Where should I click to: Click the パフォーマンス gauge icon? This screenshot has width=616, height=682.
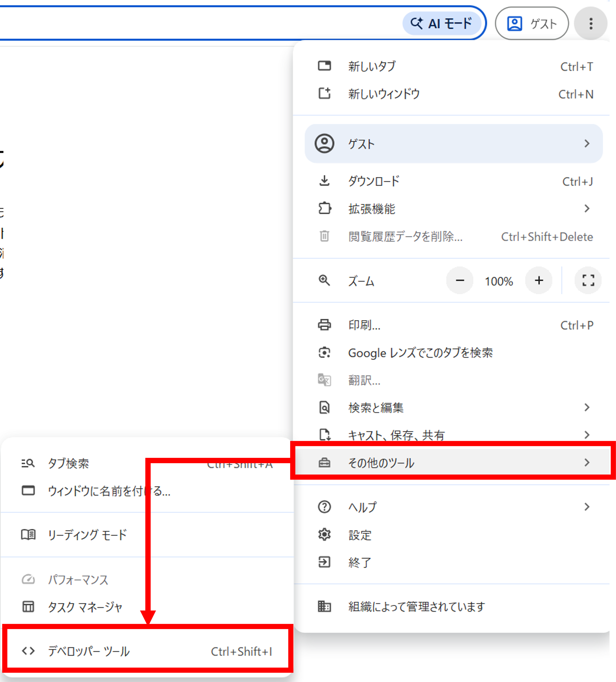click(28, 579)
